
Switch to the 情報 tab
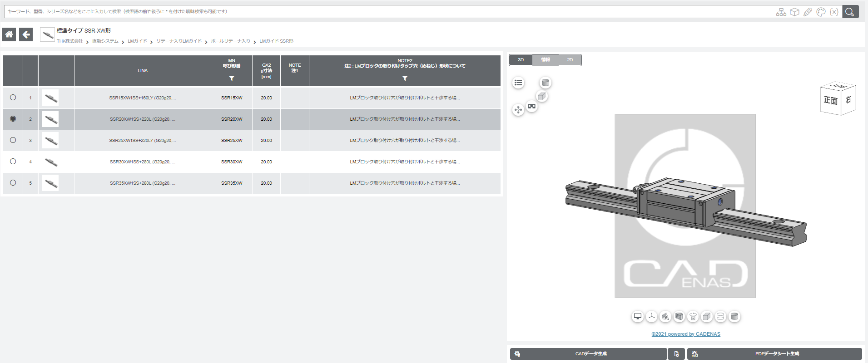click(545, 60)
